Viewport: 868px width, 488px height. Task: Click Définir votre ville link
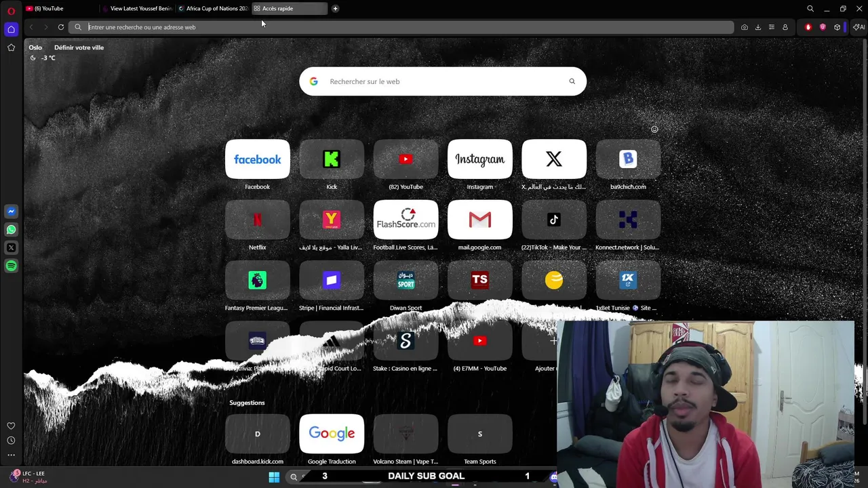(x=79, y=47)
